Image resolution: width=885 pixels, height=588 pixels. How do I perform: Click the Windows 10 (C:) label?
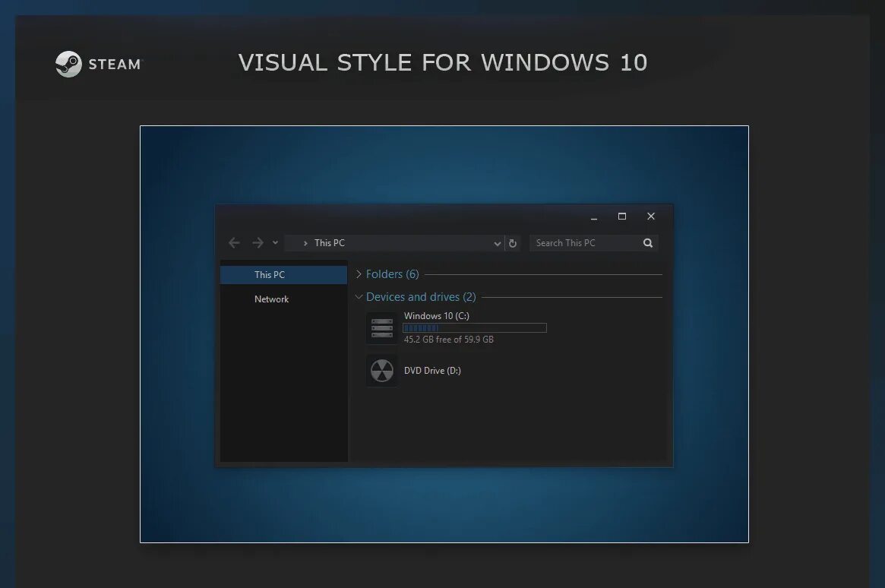[436, 316]
